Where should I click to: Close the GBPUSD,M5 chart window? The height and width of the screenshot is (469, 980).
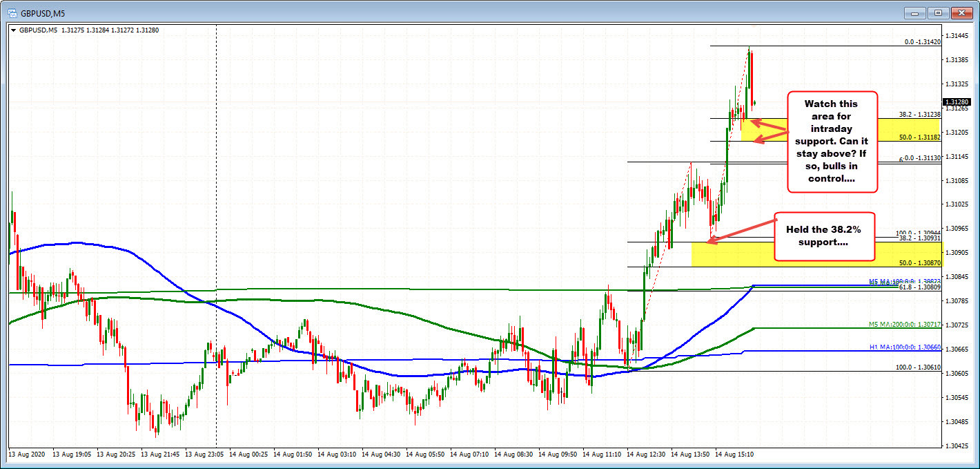(961, 12)
